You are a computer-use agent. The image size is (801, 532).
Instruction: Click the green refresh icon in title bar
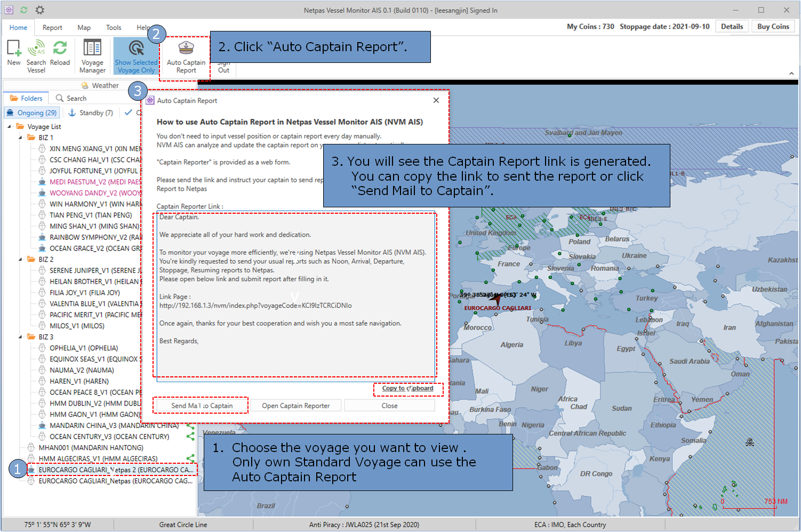tap(24, 10)
